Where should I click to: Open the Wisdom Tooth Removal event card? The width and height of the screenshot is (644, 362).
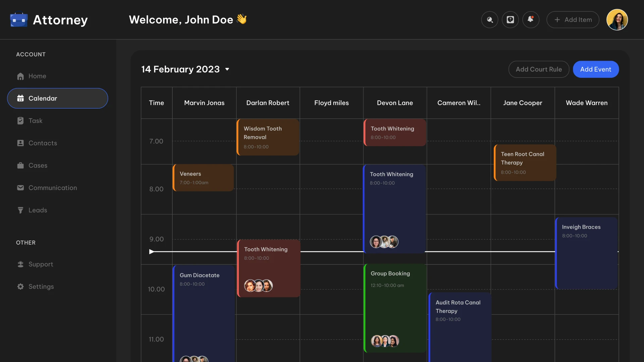tap(268, 137)
